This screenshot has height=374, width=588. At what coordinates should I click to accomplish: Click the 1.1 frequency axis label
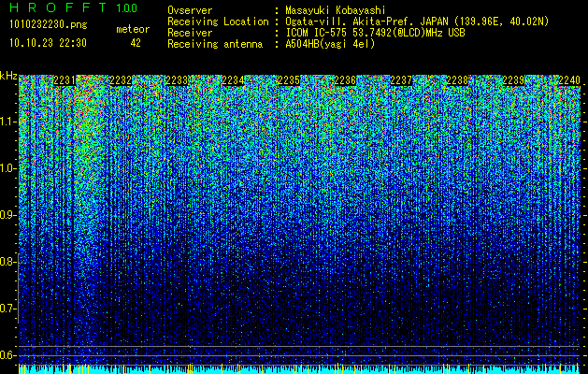[7, 122]
